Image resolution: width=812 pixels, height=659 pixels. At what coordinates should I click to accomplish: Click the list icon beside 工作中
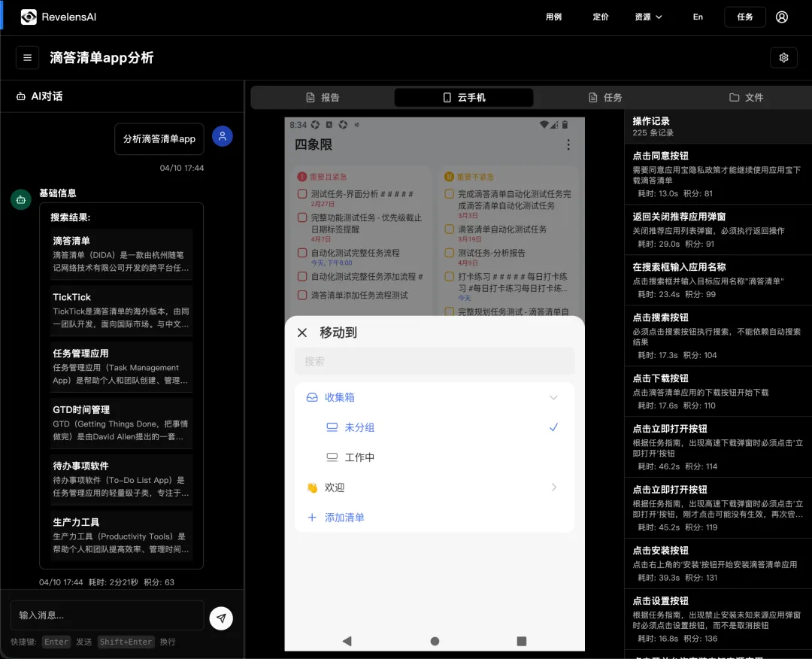tap(332, 457)
